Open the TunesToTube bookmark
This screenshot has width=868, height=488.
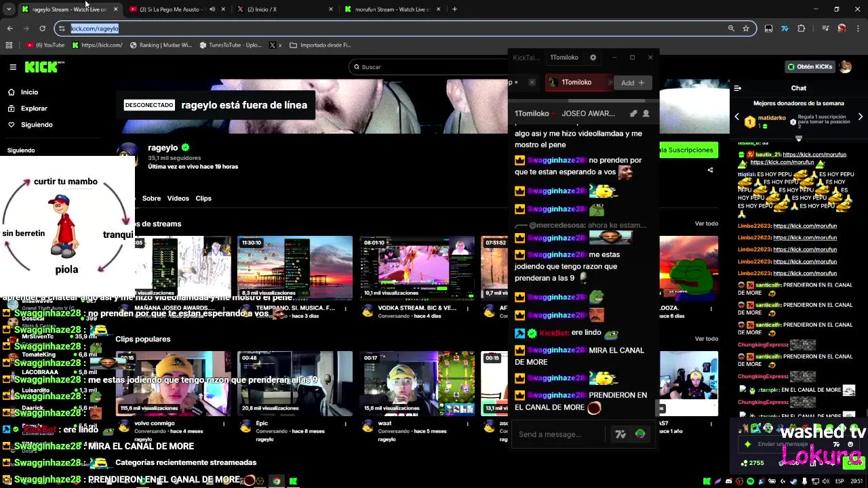(x=231, y=45)
